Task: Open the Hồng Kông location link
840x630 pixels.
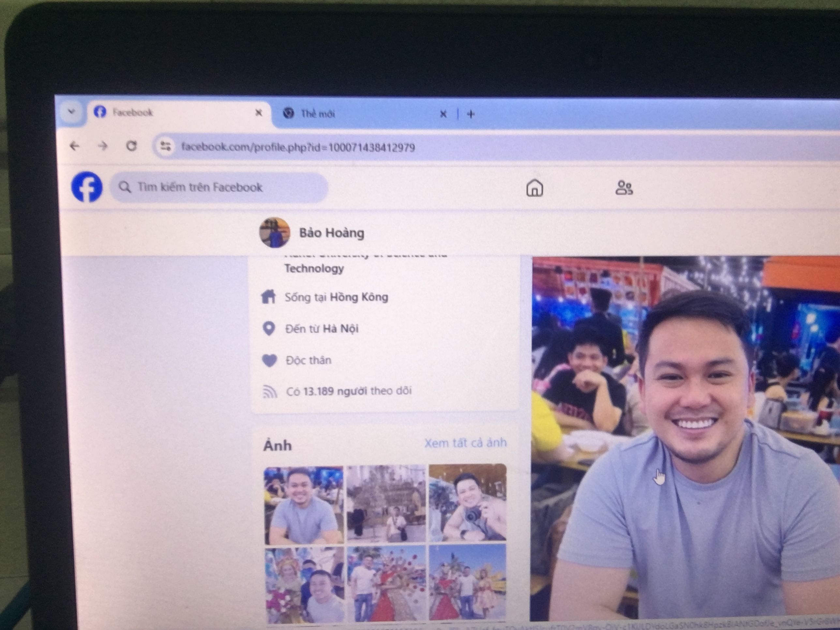Action: (x=359, y=297)
